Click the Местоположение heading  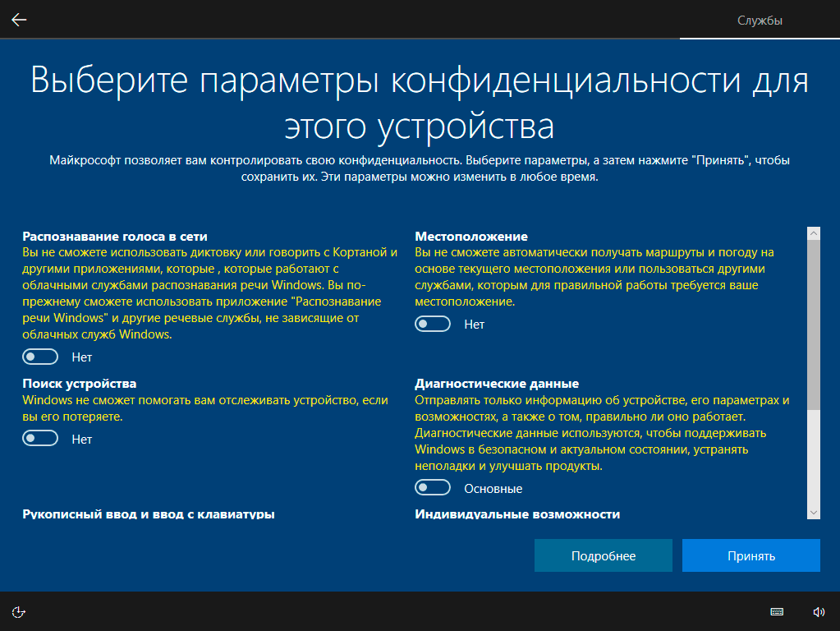click(x=471, y=237)
